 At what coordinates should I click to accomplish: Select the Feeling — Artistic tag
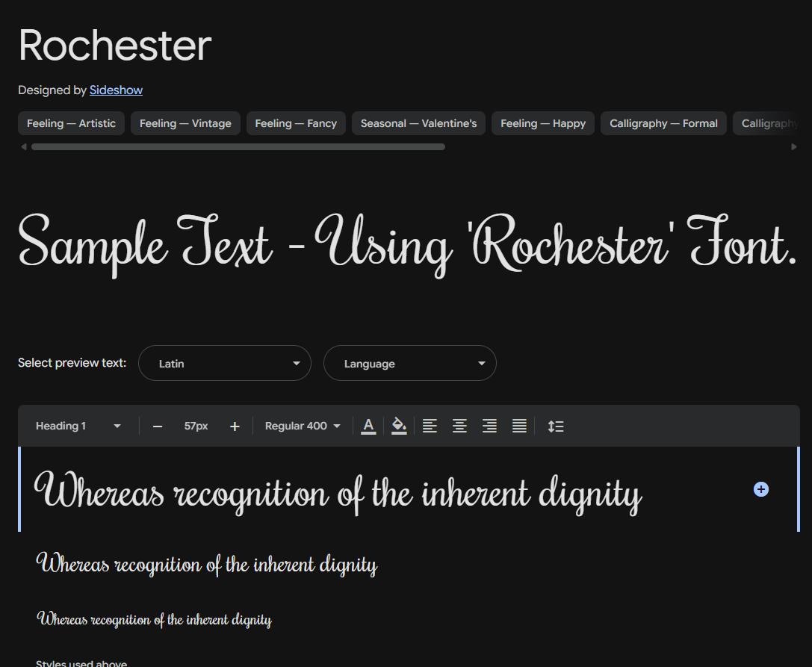pyautogui.click(x=72, y=123)
